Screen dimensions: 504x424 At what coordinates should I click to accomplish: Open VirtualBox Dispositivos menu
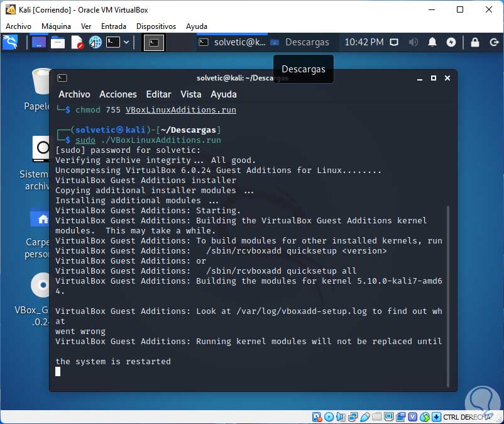tap(156, 26)
